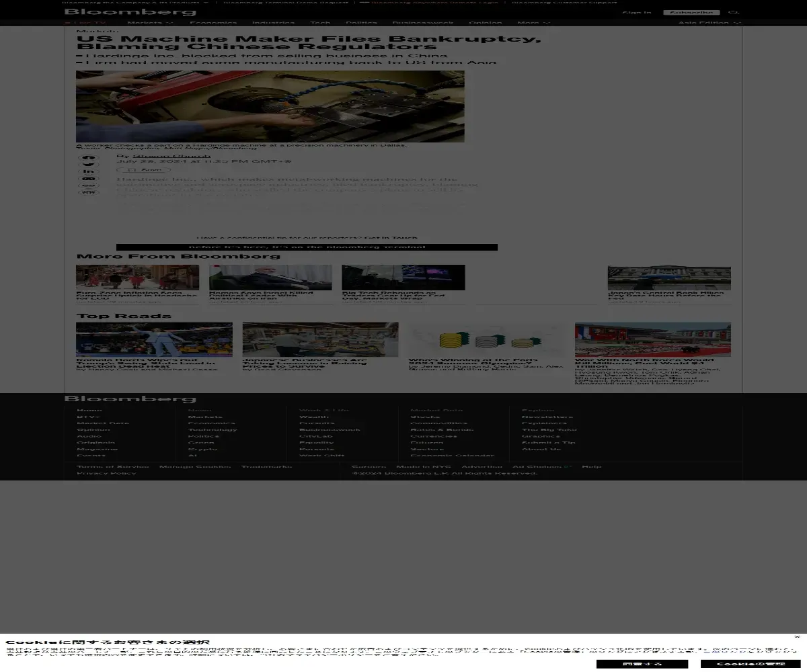Open the Japanese Businesses Top Reads thumbnail
Screen dimensions: 807x672
320,339
